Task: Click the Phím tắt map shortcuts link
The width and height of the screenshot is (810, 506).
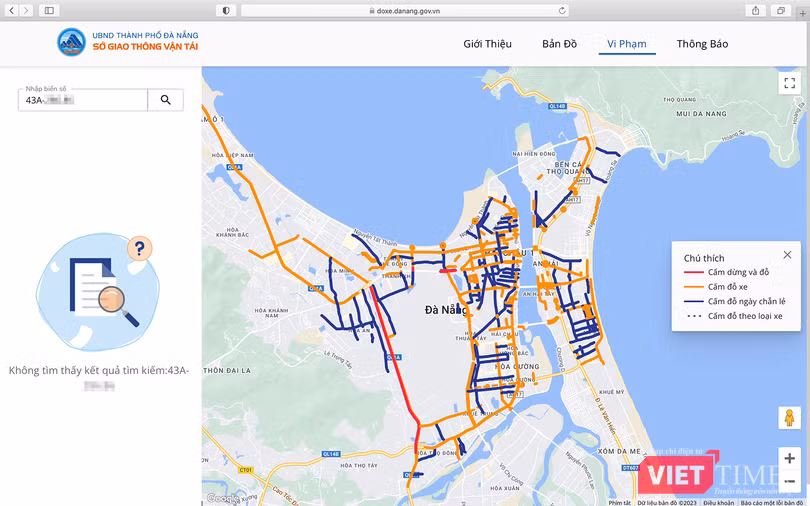Action: click(x=619, y=502)
